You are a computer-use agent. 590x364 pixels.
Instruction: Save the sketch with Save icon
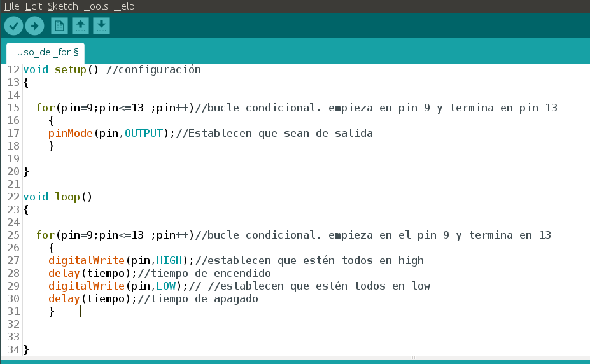click(101, 26)
